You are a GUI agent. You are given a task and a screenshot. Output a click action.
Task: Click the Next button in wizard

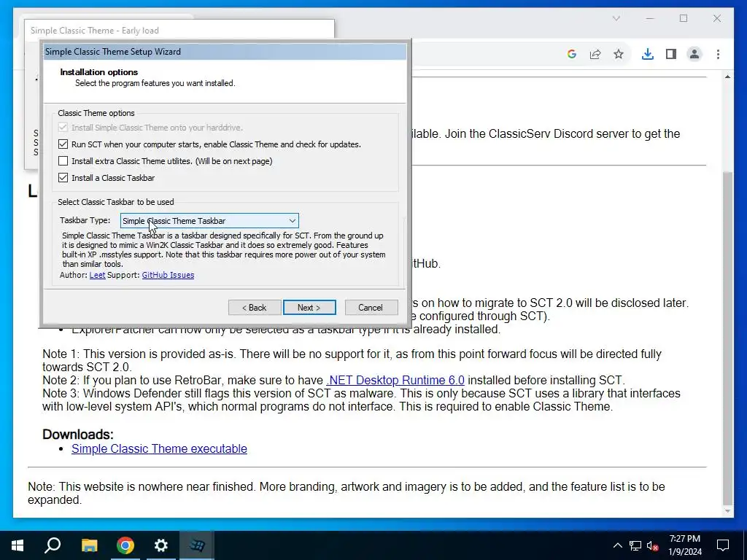click(x=309, y=308)
